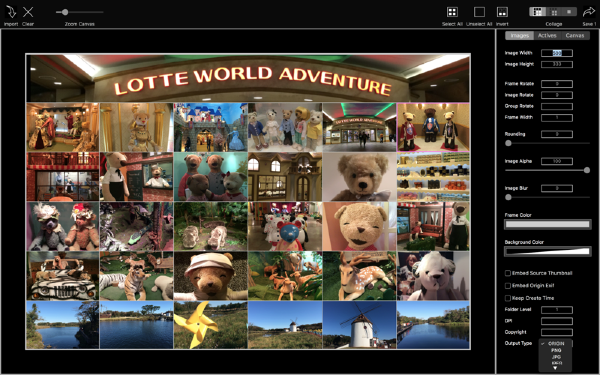Viewport: 600px width, 375px height.
Task: Click the Invert selection icon
Action: click(x=502, y=12)
